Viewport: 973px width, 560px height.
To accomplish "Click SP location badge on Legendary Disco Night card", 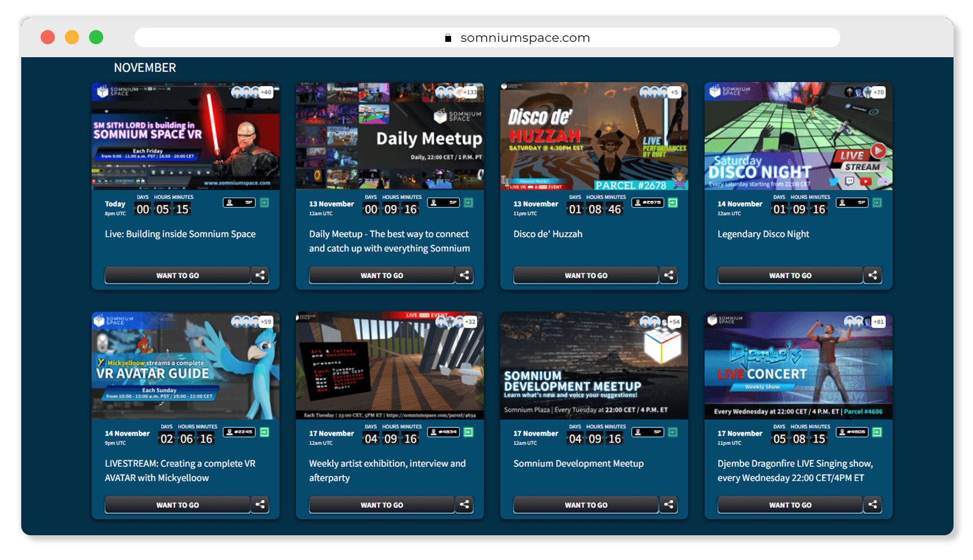I will [852, 203].
